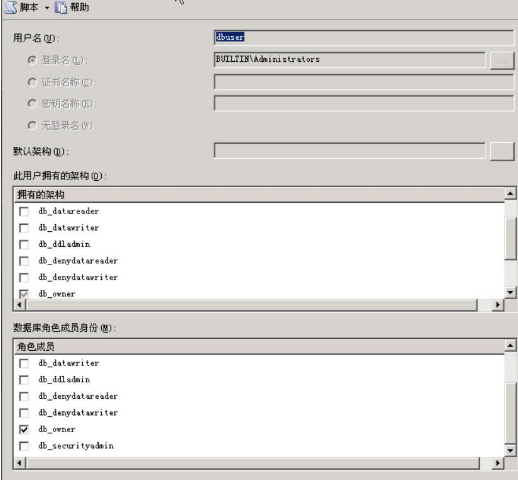Check db_datareader in owned schemas list
Screen dimensions: 518x480
(24, 211)
